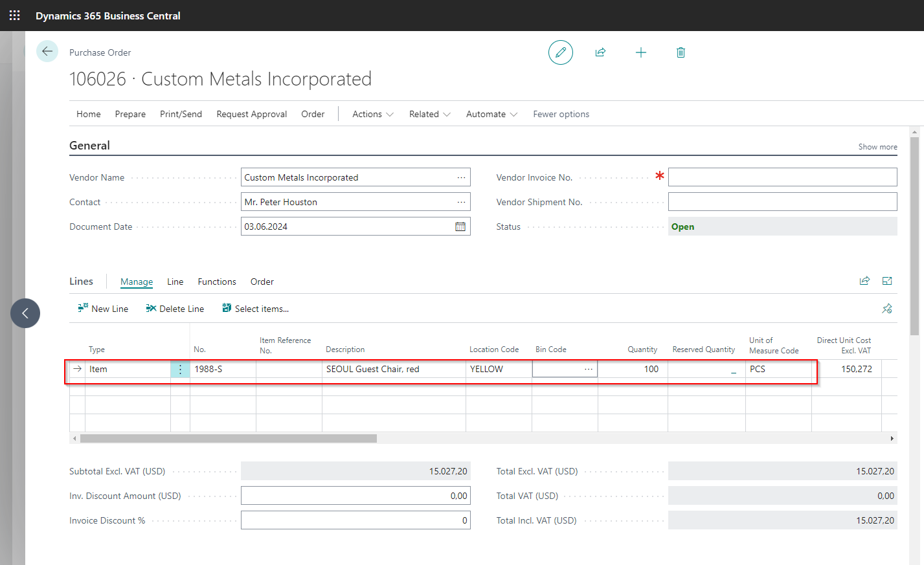Select the Functions tab in Lines
The height and width of the screenshot is (565, 924).
coord(217,282)
